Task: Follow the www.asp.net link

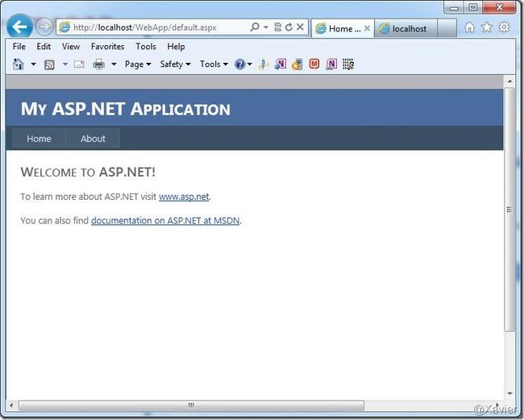Action: 184,197
